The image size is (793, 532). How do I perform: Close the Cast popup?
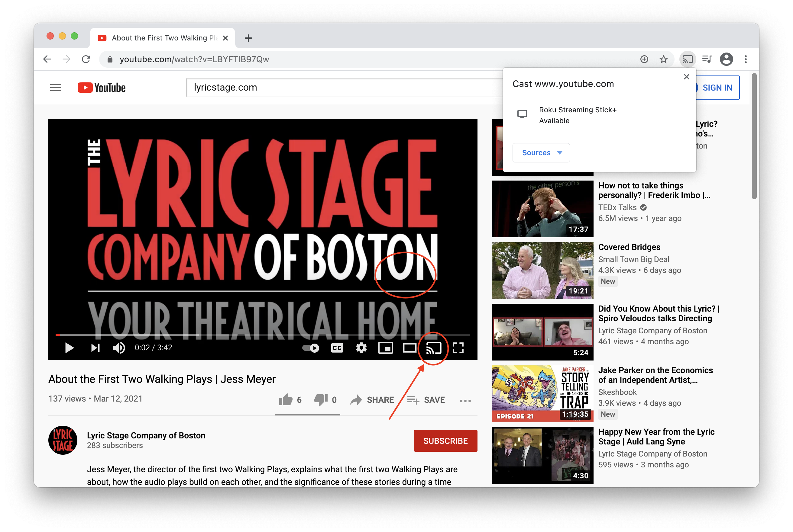[686, 77]
